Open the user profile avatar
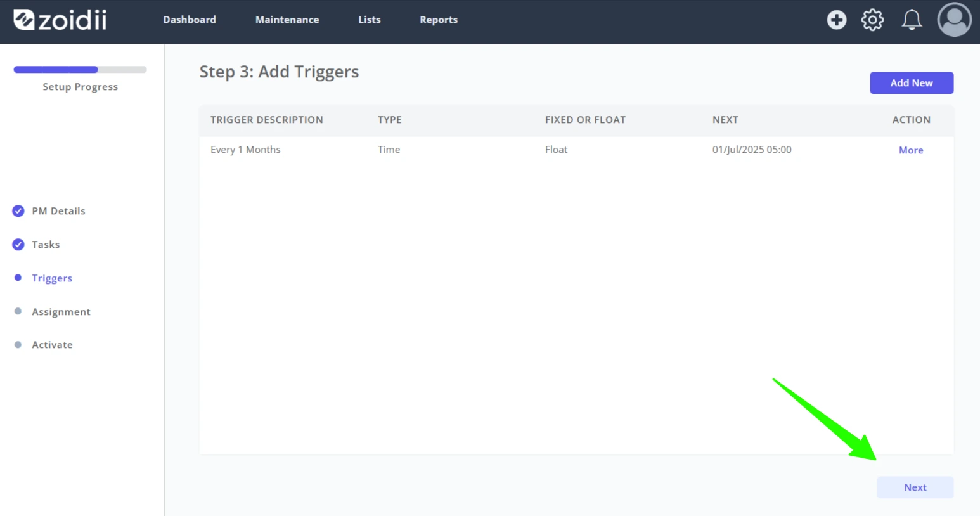 click(x=955, y=20)
